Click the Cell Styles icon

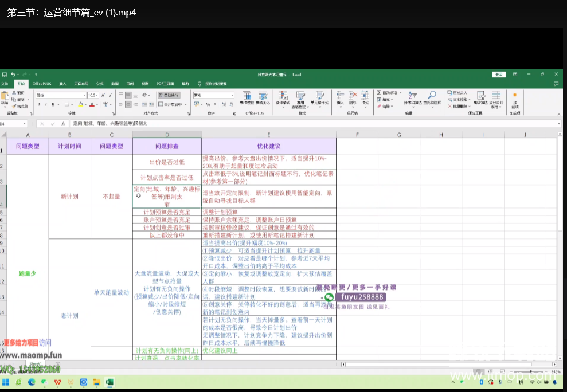click(320, 96)
